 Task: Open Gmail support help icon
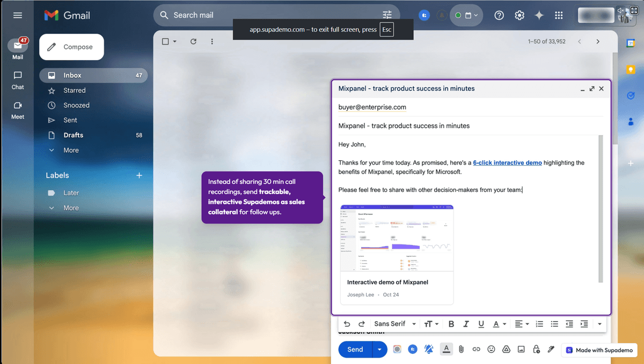499,16
